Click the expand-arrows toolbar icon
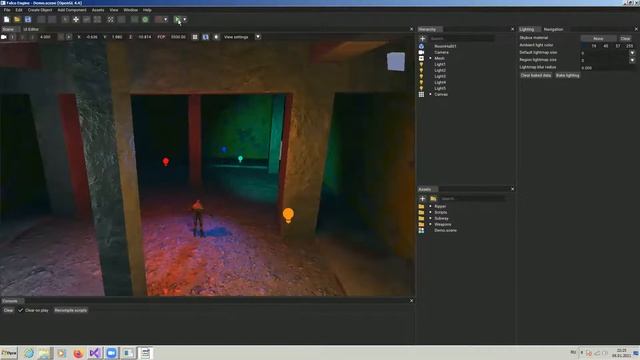 coord(111,19)
